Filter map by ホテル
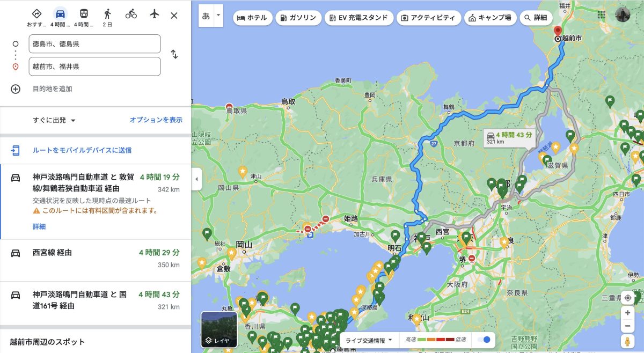The width and height of the screenshot is (644, 353). [x=252, y=18]
